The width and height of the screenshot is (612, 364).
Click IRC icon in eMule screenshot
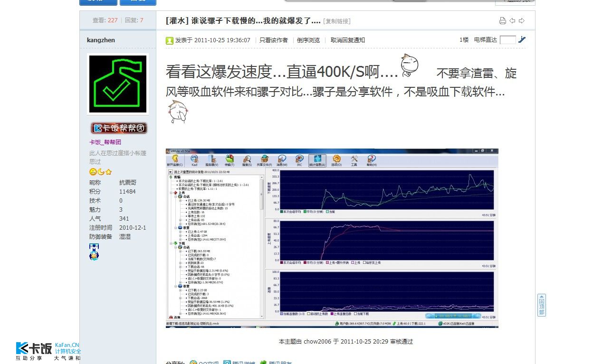299,160
